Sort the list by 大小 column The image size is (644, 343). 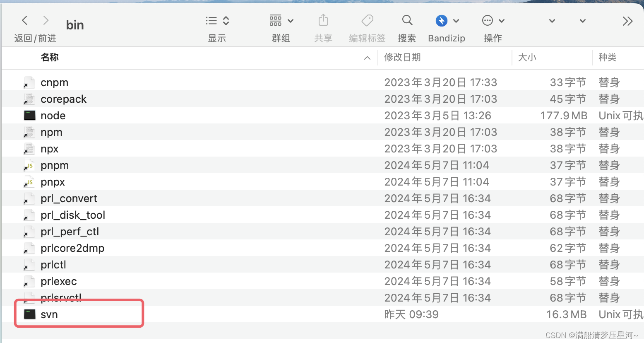click(527, 57)
